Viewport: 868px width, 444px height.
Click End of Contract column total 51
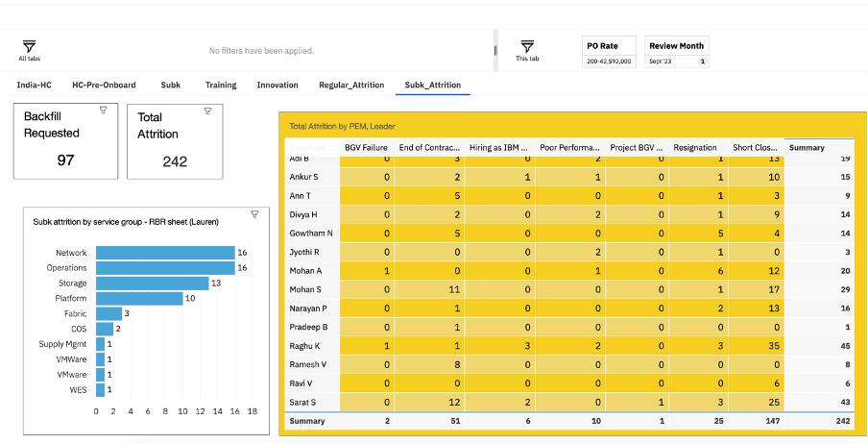pyautogui.click(x=456, y=421)
